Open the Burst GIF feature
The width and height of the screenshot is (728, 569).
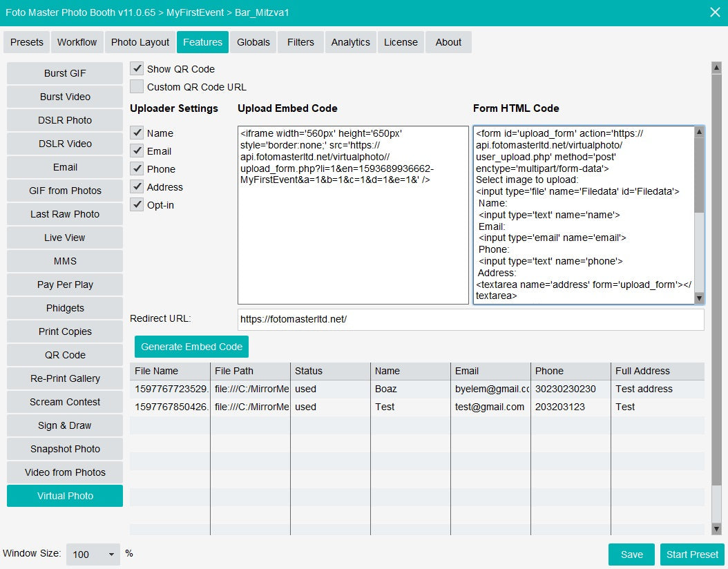(65, 73)
